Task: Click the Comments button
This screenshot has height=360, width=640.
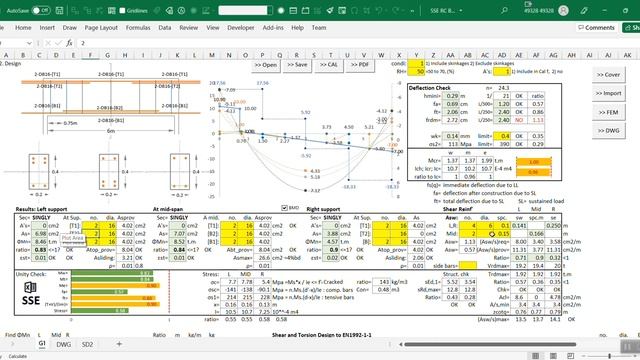Action: point(596,28)
